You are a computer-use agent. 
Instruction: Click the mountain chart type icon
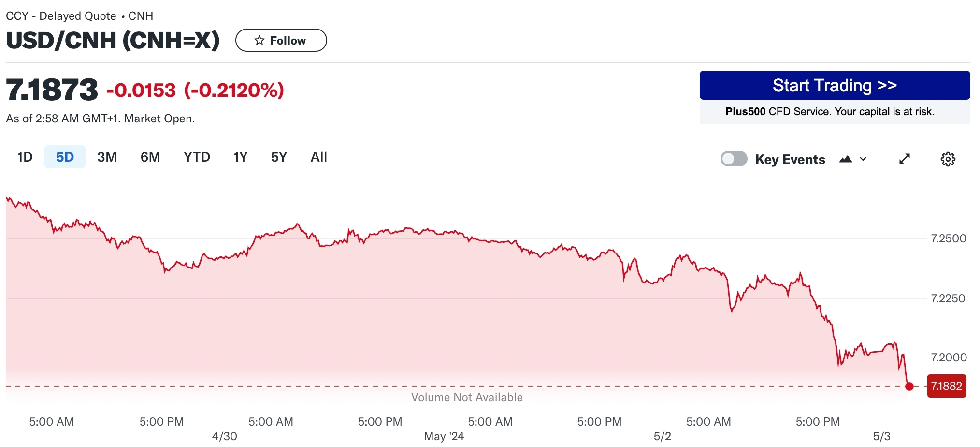coord(846,159)
